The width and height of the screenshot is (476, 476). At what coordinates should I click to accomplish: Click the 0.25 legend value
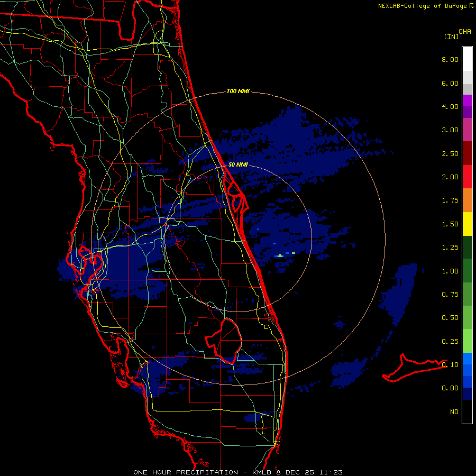(450, 342)
